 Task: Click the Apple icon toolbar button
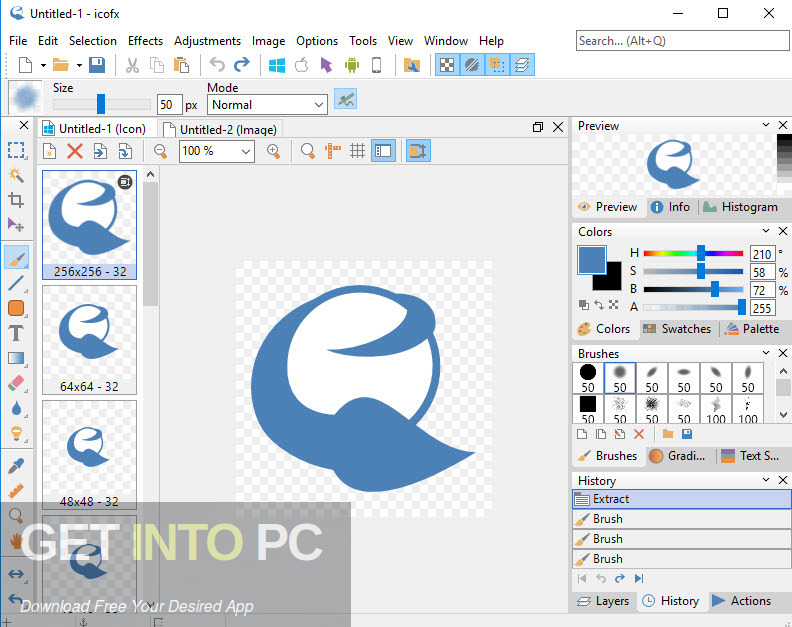tap(302, 65)
